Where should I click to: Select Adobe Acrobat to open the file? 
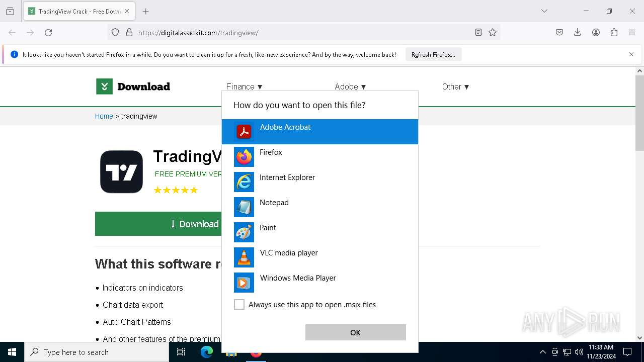click(319, 132)
